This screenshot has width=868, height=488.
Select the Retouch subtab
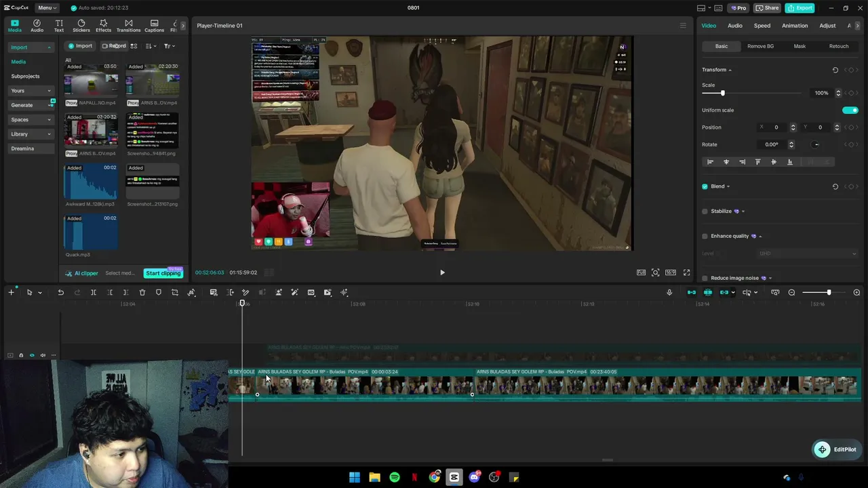tap(839, 46)
